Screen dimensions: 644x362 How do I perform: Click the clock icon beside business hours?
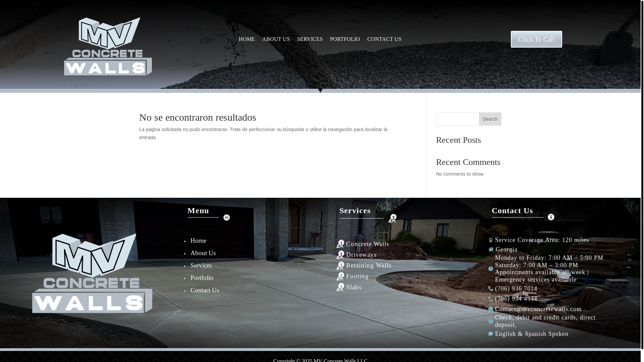point(491,269)
